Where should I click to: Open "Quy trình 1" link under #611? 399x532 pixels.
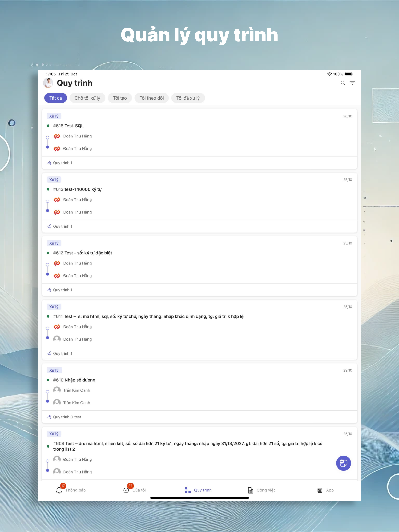coord(62,353)
